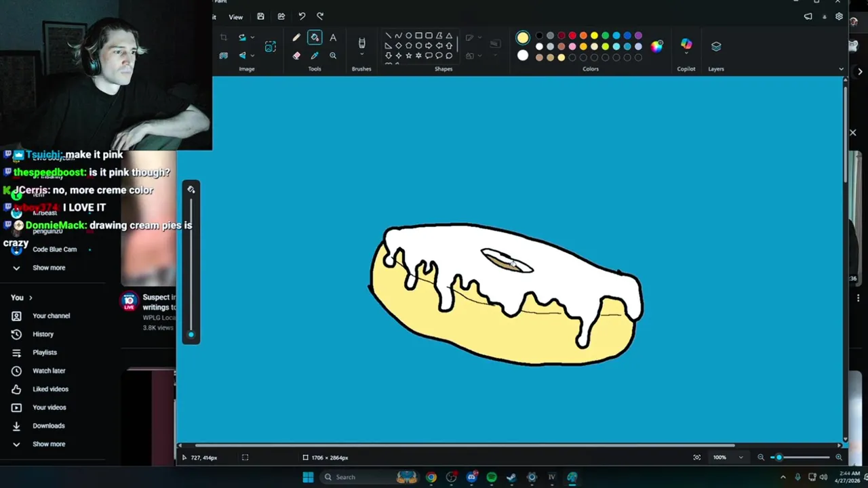Open Downloads in YouTube sidebar

tap(49, 426)
